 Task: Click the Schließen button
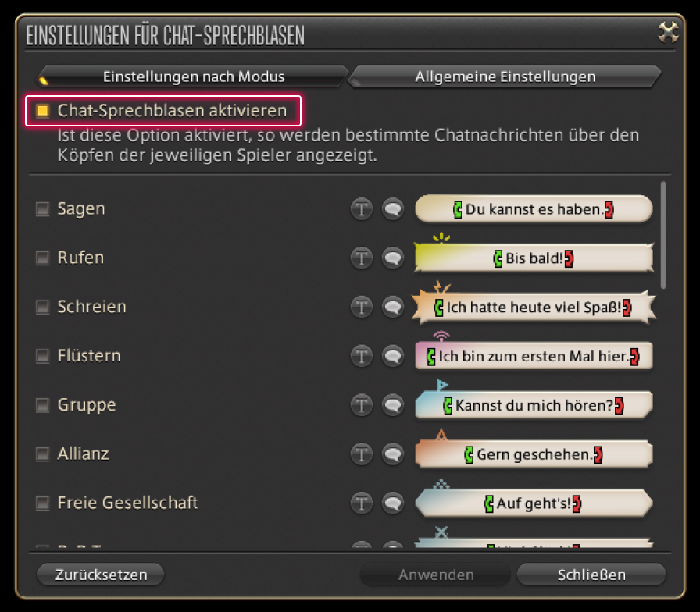coord(591,575)
